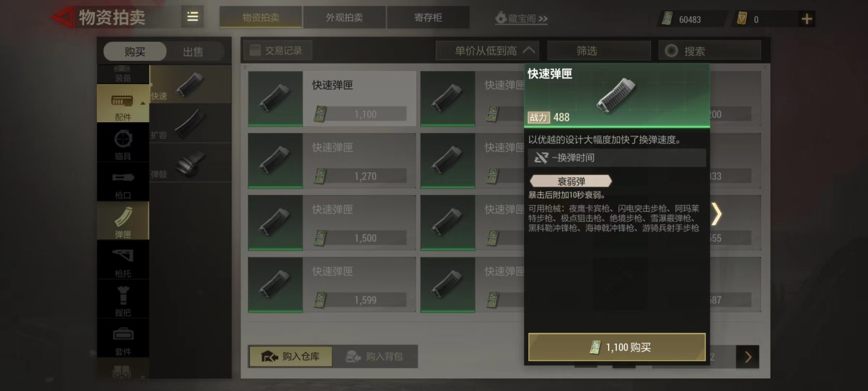Toggle purchase destination to 购入仓库
Image resolution: width=868 pixels, height=391 pixels.
click(290, 357)
